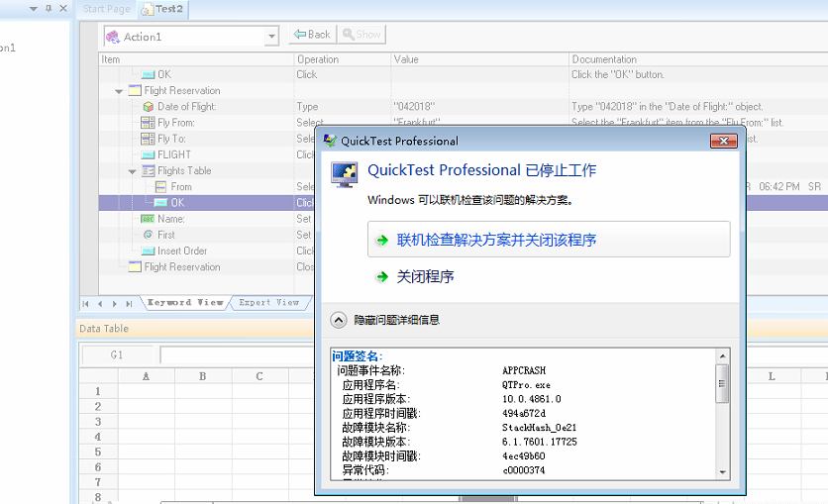Go to the previous tab using the navigation arrow

click(x=100, y=304)
